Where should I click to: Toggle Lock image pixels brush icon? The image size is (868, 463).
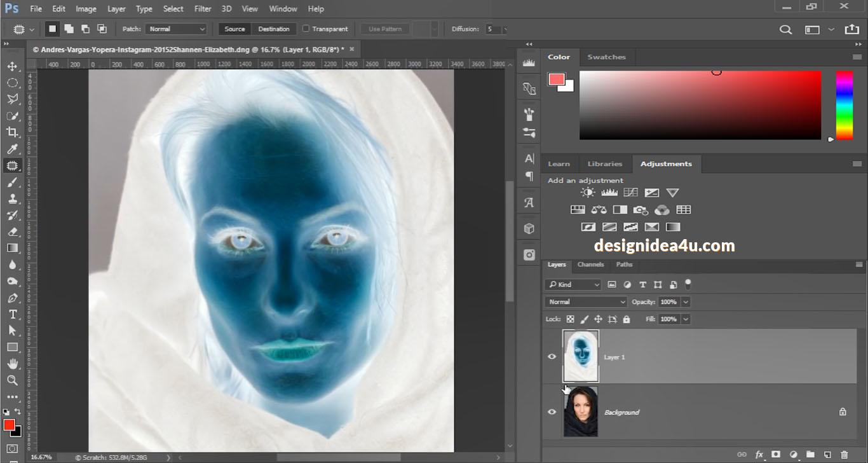pos(584,319)
